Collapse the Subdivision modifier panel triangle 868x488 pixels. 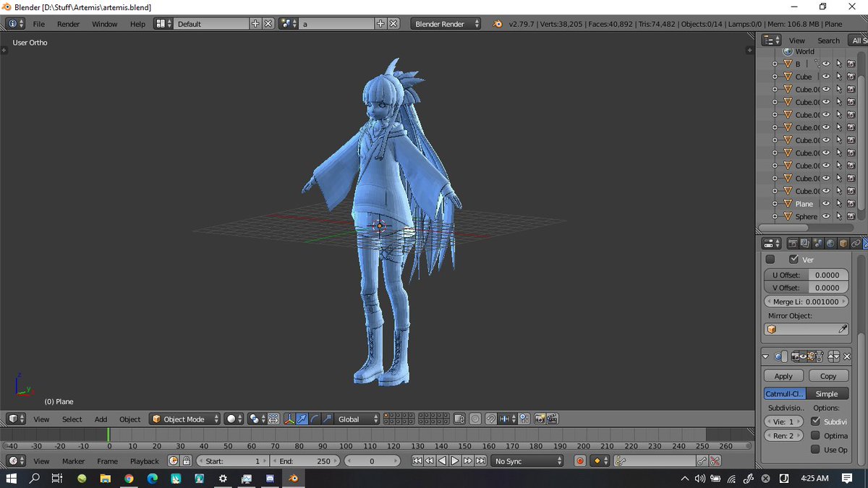766,356
